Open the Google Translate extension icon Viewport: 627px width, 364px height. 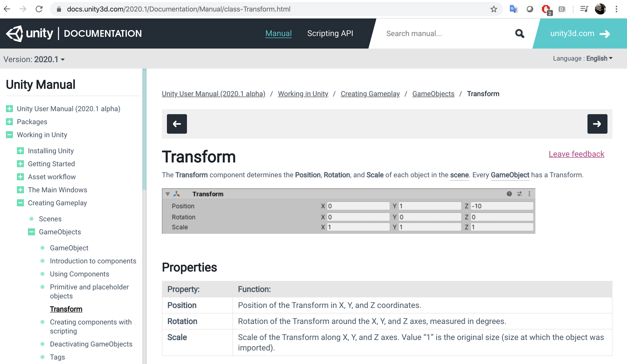[x=513, y=9]
